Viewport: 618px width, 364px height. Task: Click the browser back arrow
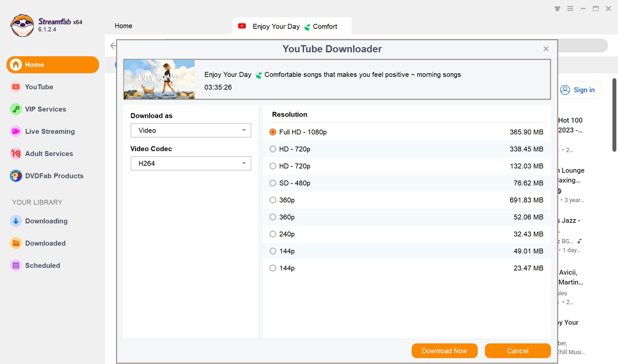point(113,45)
